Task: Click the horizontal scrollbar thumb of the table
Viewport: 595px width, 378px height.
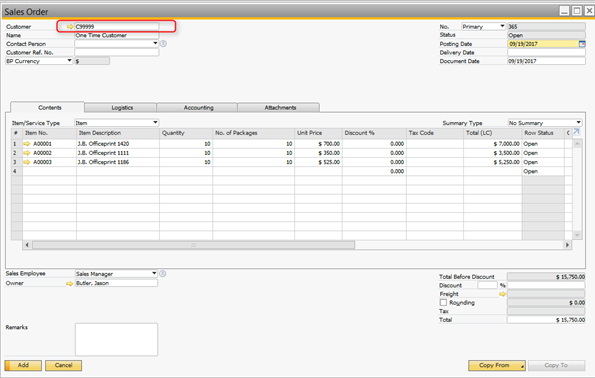Action: (x=194, y=245)
